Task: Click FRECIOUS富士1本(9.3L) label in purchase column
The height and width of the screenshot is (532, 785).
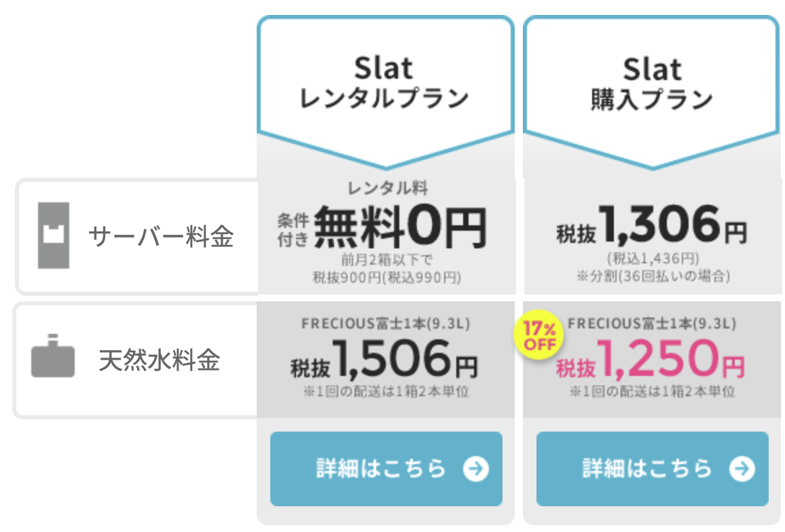Action: tap(653, 323)
